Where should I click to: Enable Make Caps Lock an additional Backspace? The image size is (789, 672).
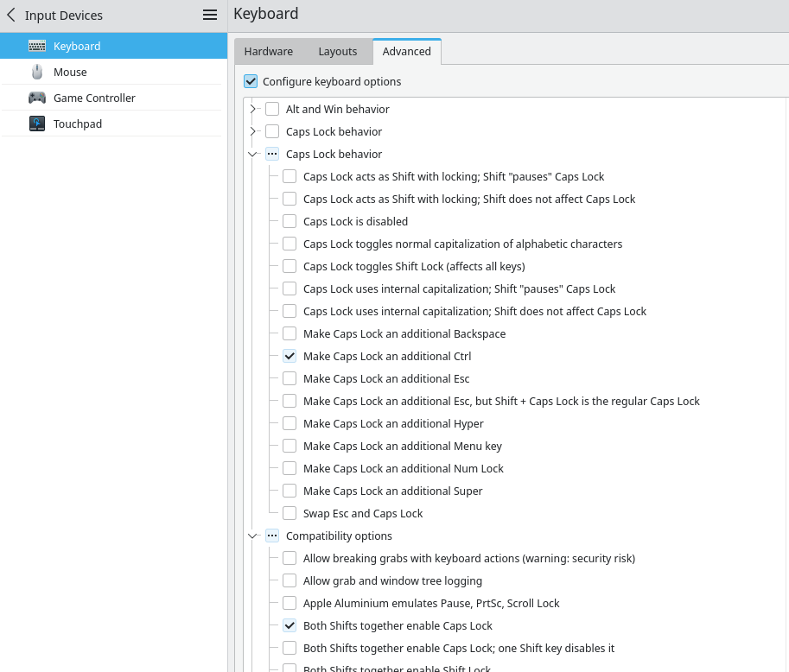click(290, 333)
